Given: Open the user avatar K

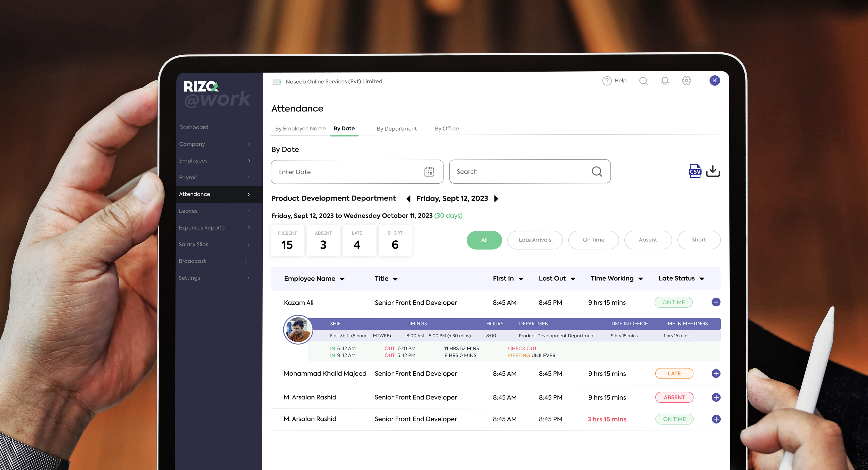Looking at the screenshot, I should coord(714,80).
